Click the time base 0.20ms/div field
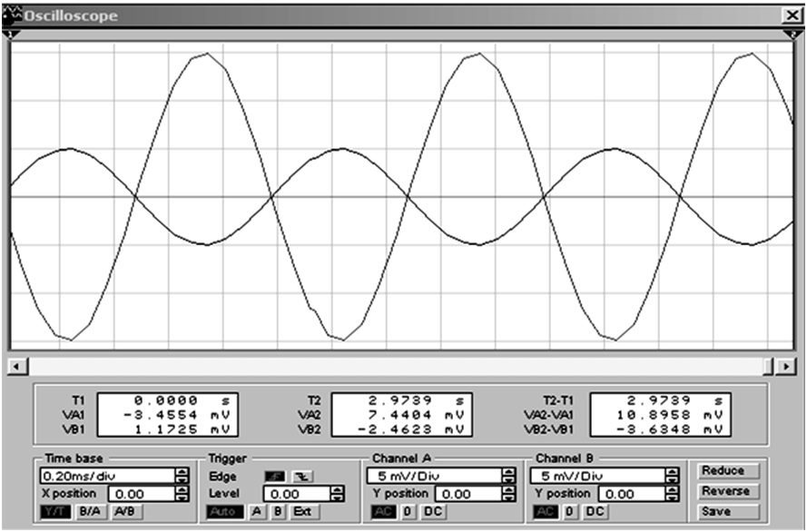807x532 pixels. (x=108, y=476)
